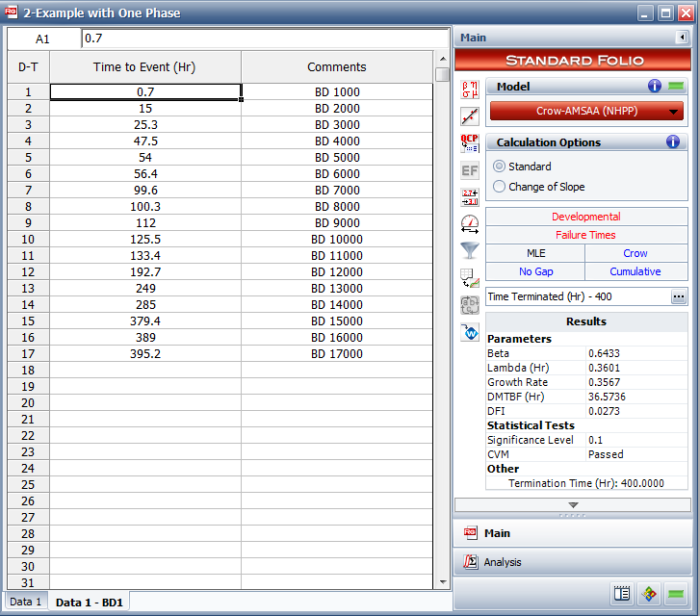Click the Weibull++ transfer icon
The image size is (700, 616).
470,332
